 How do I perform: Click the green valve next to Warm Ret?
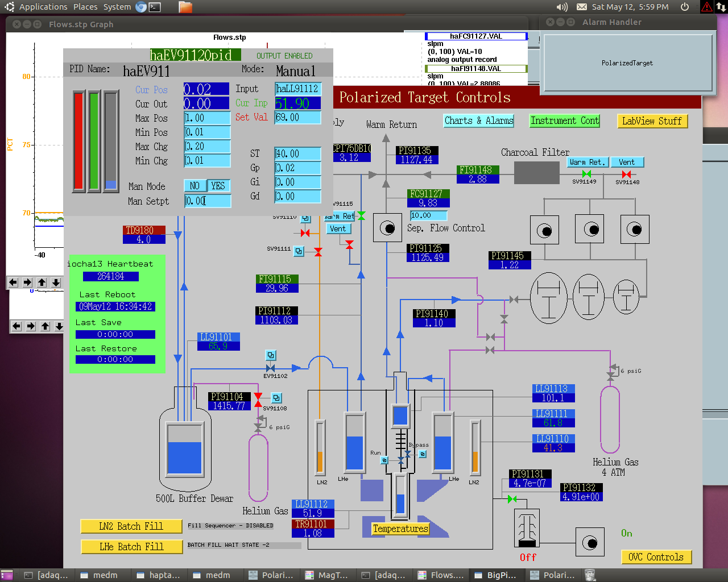pos(361,215)
